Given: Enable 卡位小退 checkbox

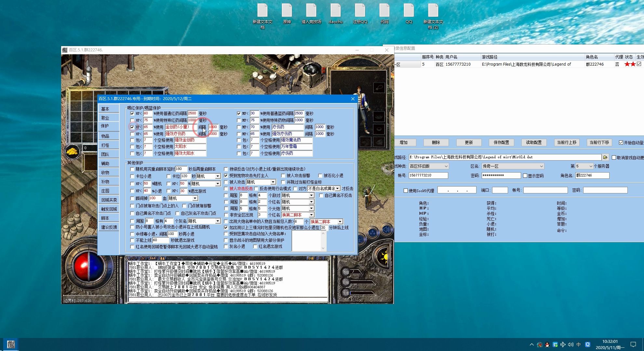Looking at the screenshot, I should click(x=132, y=176).
